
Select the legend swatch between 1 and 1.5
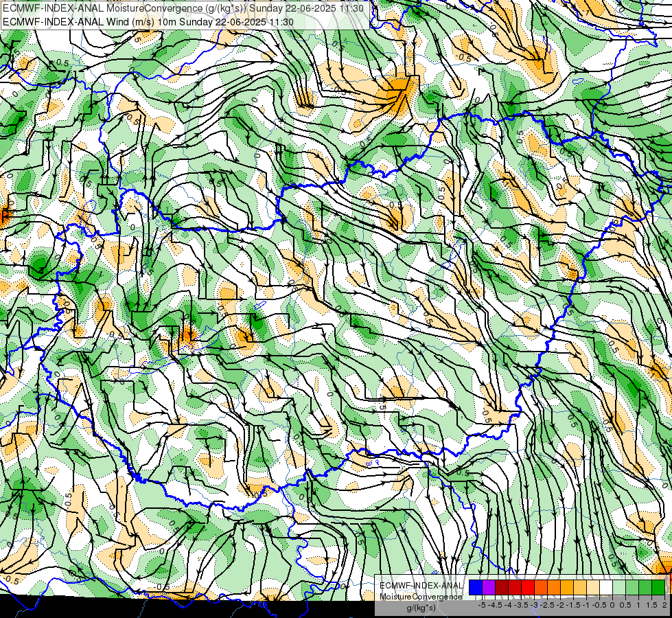click(645, 588)
